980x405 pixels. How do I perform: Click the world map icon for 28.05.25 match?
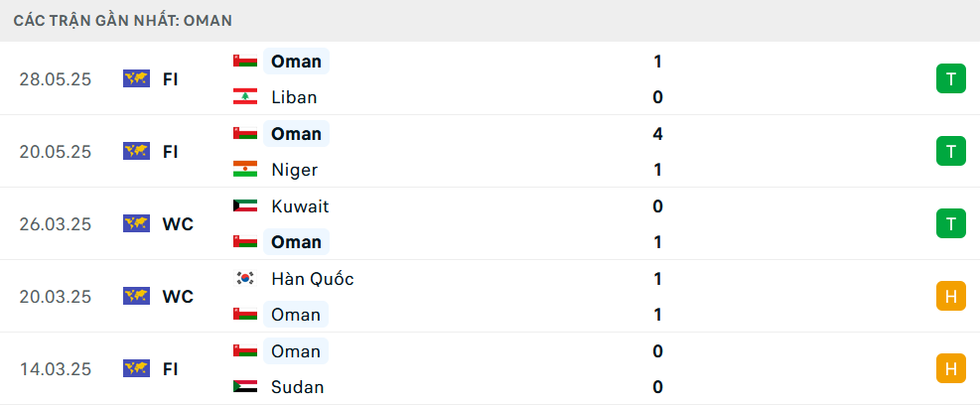point(136,78)
